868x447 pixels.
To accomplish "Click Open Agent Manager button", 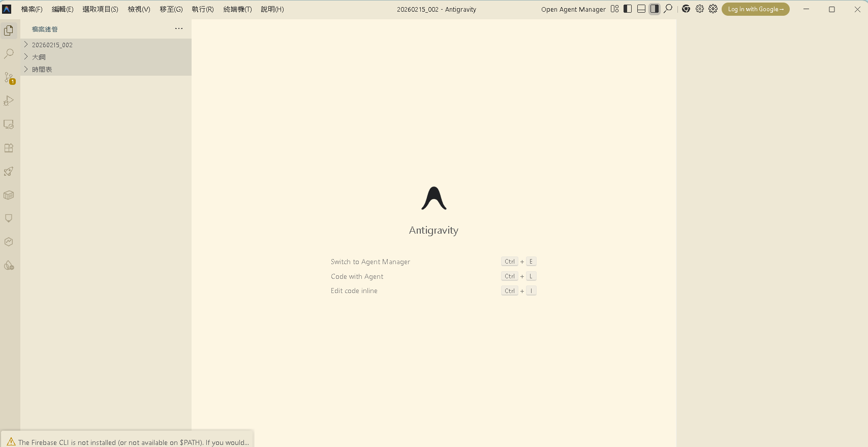I will 573,9.
